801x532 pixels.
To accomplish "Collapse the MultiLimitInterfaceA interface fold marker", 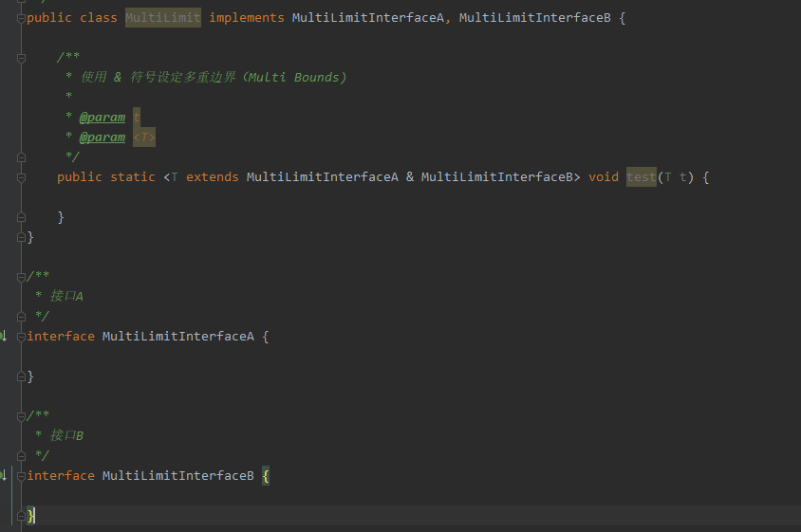I will [x=21, y=337].
